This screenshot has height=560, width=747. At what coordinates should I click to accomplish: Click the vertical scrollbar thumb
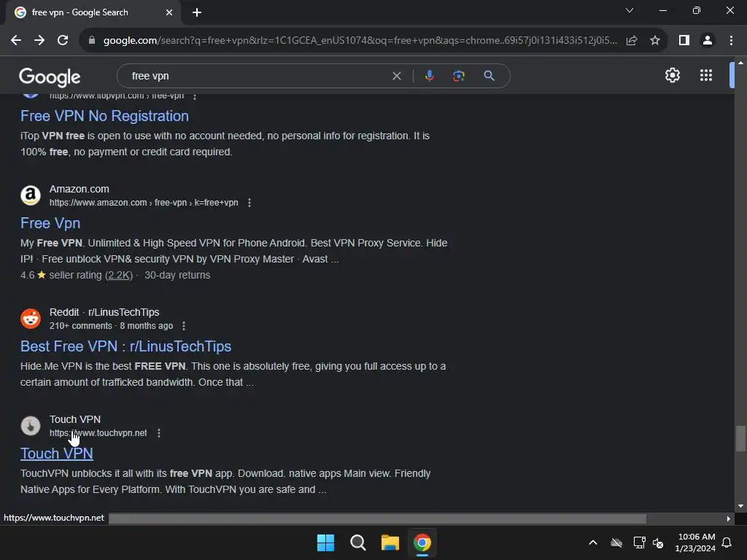740,438
